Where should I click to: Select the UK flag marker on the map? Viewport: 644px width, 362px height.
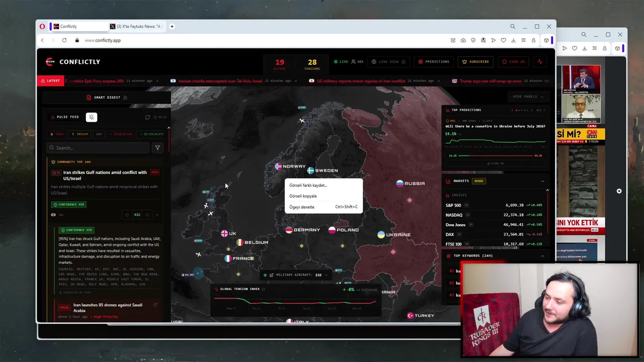[224, 233]
